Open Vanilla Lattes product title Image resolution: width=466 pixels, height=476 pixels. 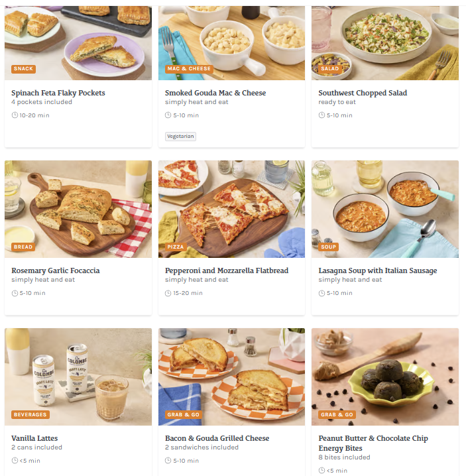(34, 438)
